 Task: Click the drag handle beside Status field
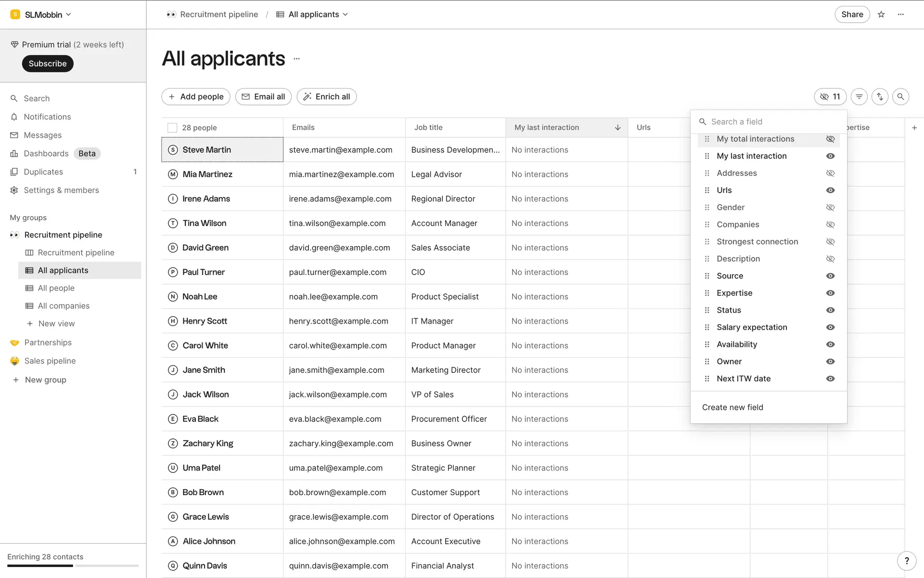707,310
